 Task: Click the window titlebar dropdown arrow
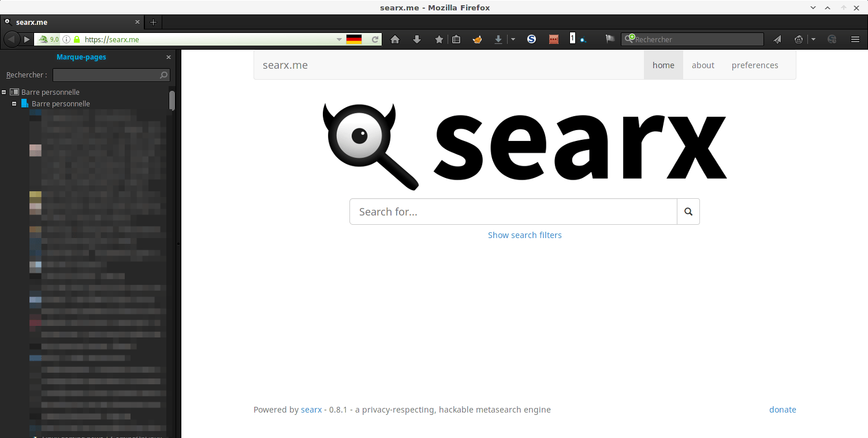tap(813, 8)
